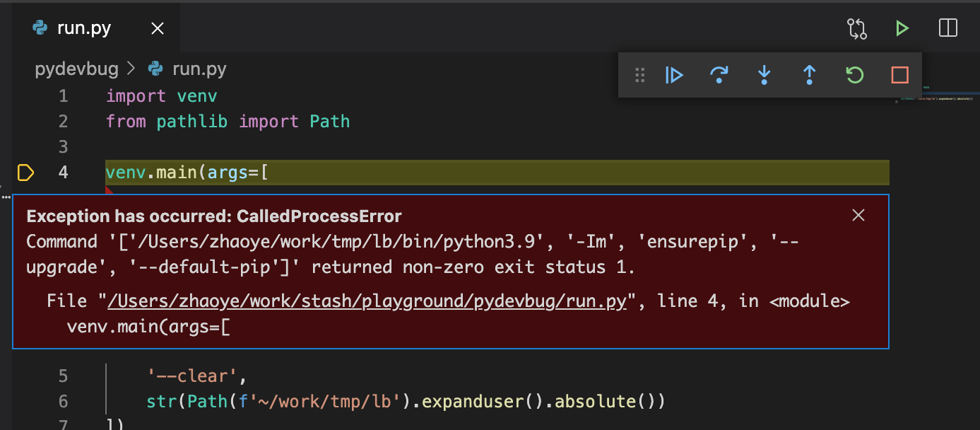Stop the debugger with the red square icon
980x430 pixels.
[899, 75]
